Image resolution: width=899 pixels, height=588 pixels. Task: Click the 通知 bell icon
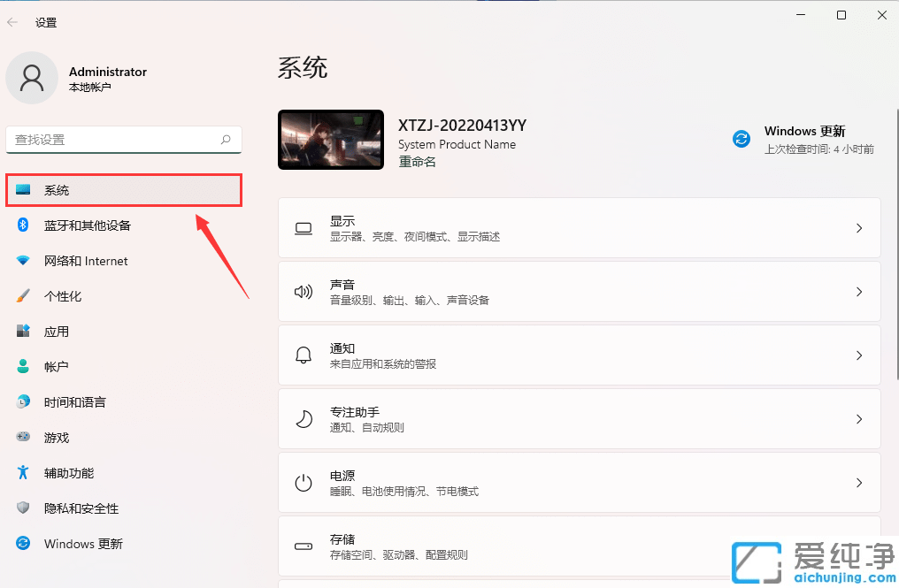click(x=304, y=355)
